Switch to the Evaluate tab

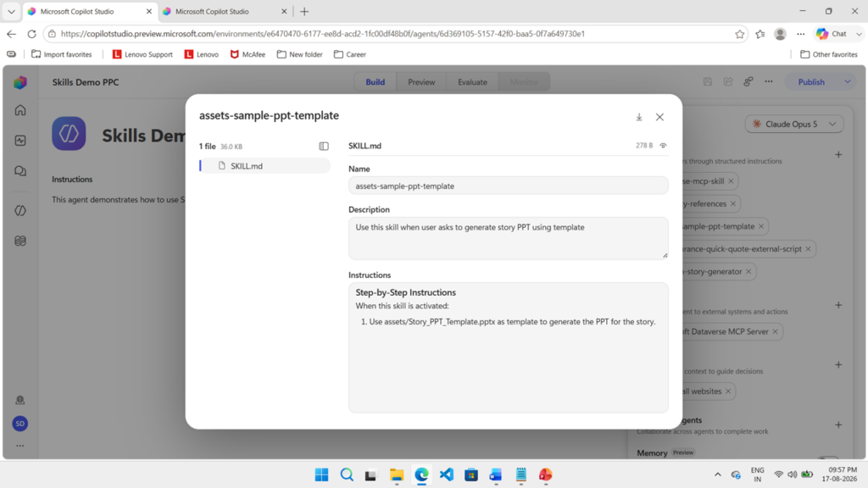pyautogui.click(x=472, y=82)
